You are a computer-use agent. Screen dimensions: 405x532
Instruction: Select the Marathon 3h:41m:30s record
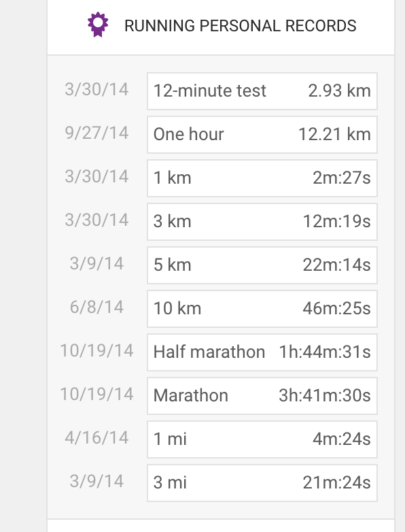pos(262,396)
